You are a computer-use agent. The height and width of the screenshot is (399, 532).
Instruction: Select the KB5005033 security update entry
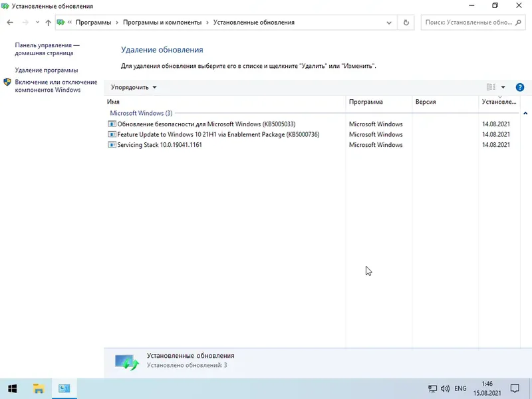pyautogui.click(x=206, y=124)
